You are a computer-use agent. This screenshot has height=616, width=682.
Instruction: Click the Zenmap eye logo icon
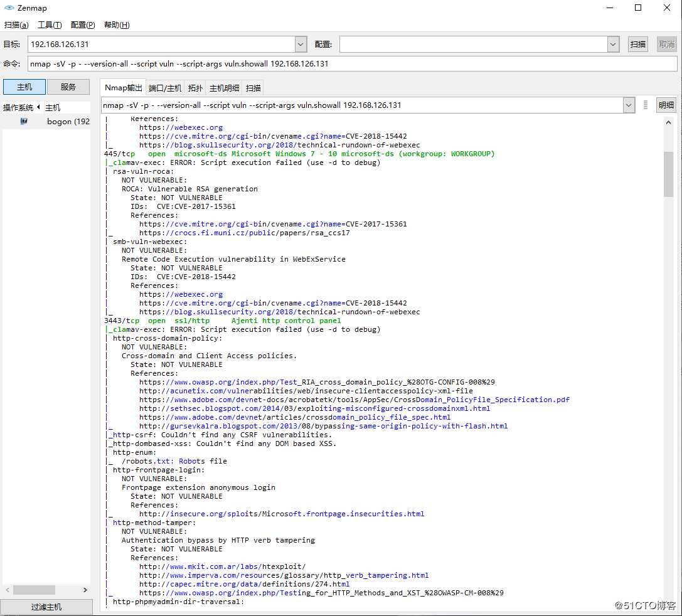[x=9, y=8]
